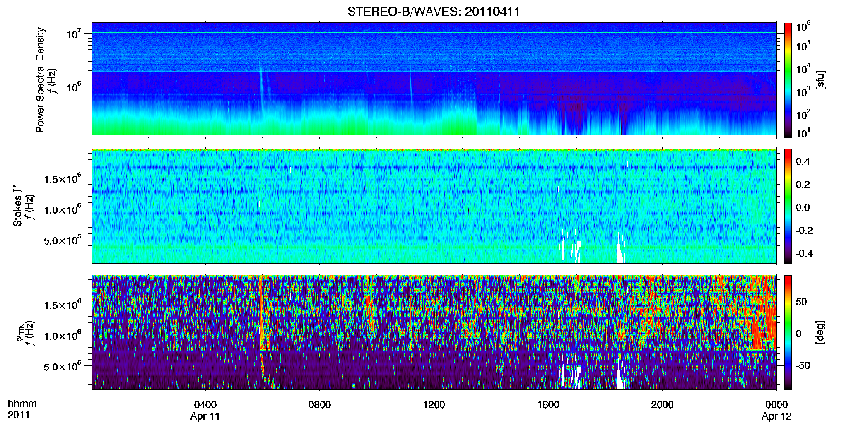Click the 0400 time tick label
This screenshot has width=868, height=447.
[x=205, y=405]
